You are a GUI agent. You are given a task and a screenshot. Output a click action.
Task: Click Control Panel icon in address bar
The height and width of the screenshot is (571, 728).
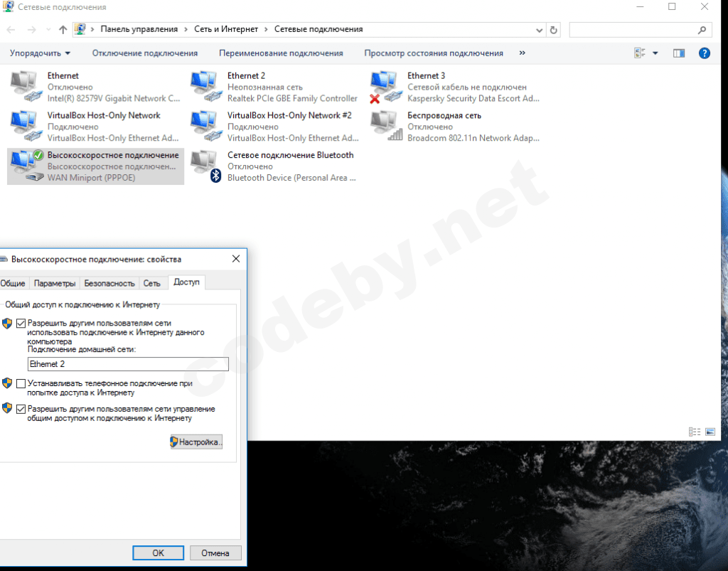pyautogui.click(x=80, y=29)
